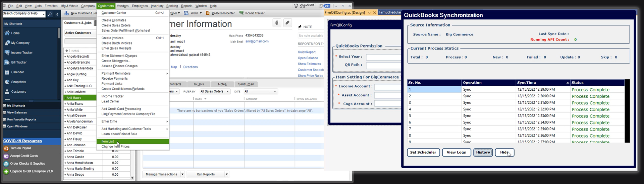The width and height of the screenshot is (644, 184).
Task: Switch to the To Do's tab
Action: (199, 84)
